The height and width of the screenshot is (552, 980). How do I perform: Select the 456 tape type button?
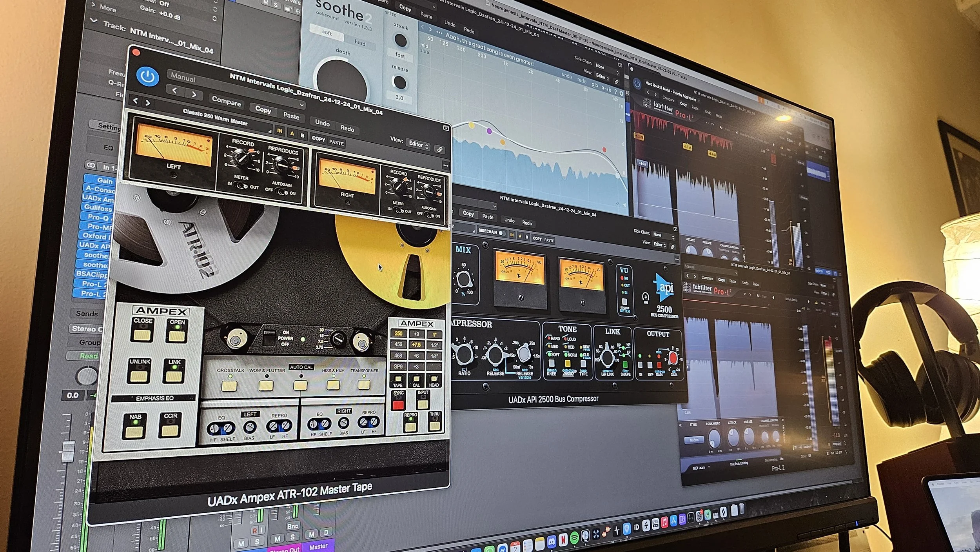click(398, 345)
